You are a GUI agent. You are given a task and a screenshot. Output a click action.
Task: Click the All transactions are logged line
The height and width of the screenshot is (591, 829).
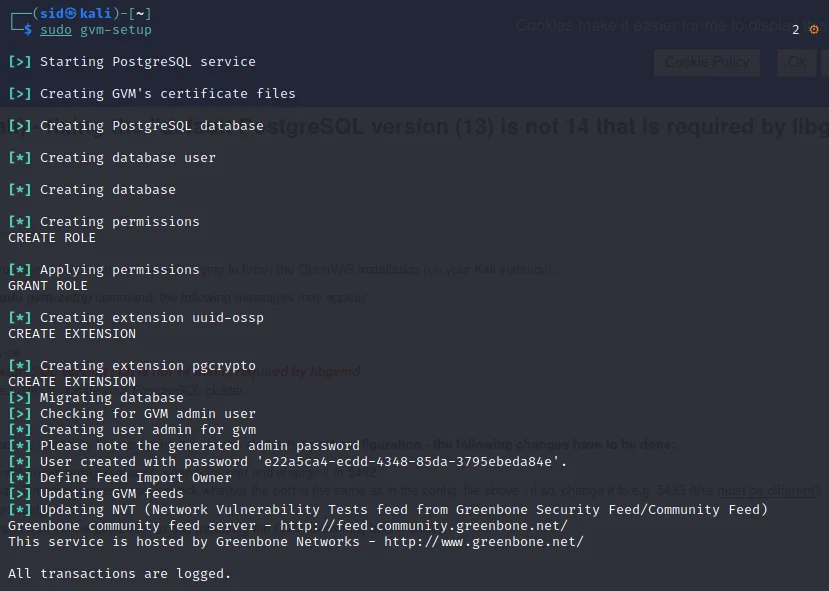[120, 574]
